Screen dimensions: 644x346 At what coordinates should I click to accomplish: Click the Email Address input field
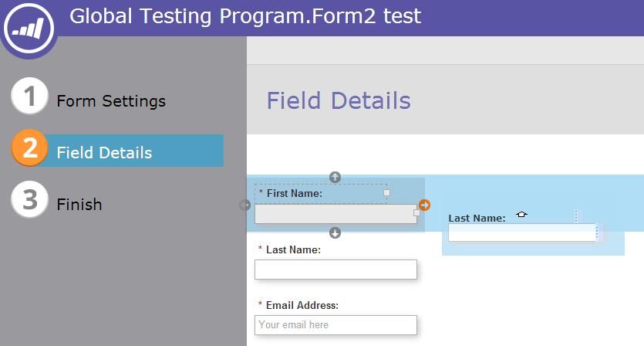click(x=335, y=325)
